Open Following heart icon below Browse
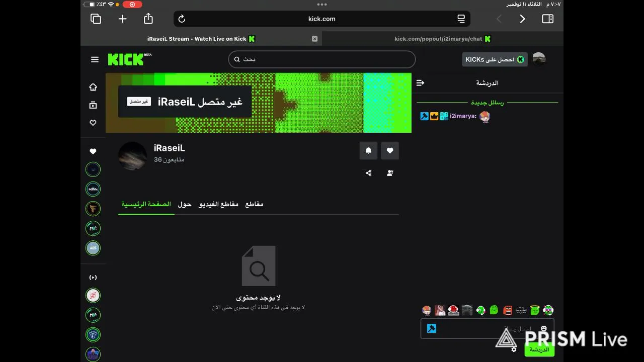The image size is (644, 362). pyautogui.click(x=93, y=123)
